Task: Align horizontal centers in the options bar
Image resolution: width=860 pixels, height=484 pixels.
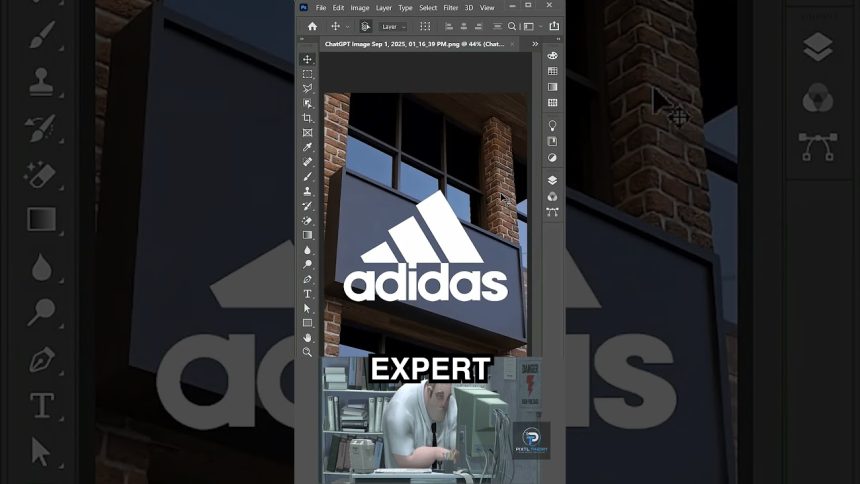Action: [463, 26]
